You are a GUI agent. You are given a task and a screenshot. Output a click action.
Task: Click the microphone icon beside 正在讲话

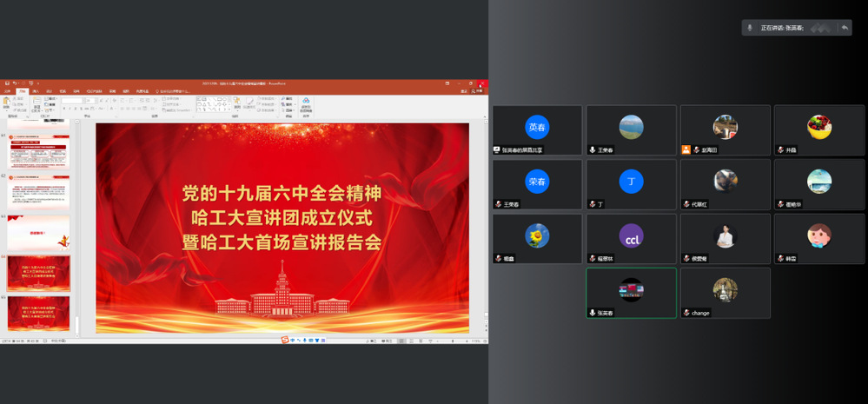750,27
